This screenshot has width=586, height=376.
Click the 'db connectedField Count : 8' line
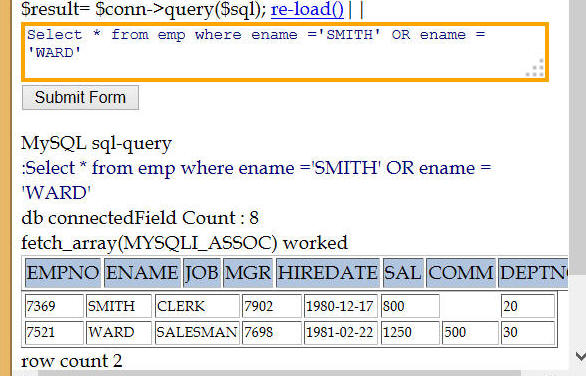tap(140, 218)
